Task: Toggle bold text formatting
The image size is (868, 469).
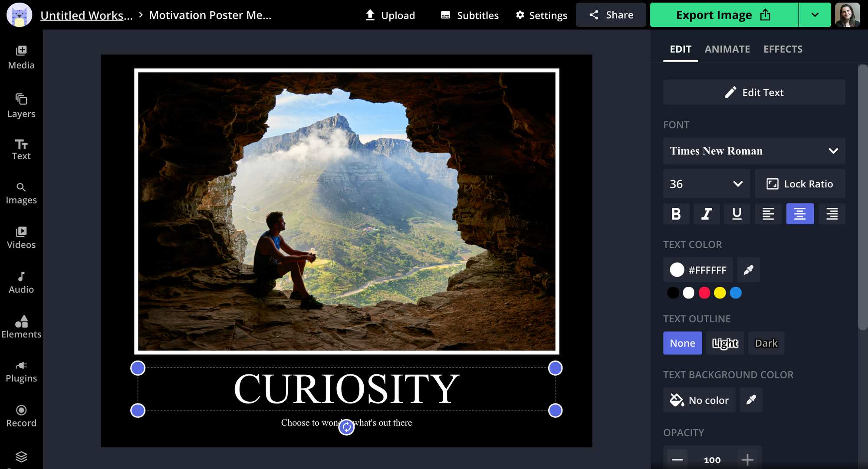Action: coord(676,214)
